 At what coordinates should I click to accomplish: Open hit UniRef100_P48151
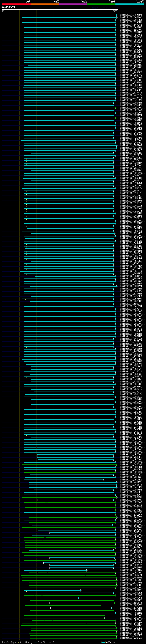point(131,552)
